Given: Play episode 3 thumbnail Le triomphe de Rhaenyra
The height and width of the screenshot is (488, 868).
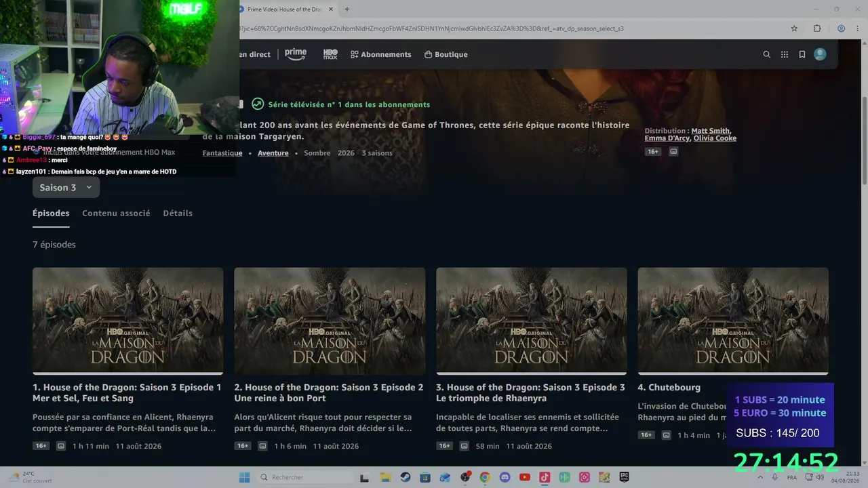Looking at the screenshot, I should (532, 321).
